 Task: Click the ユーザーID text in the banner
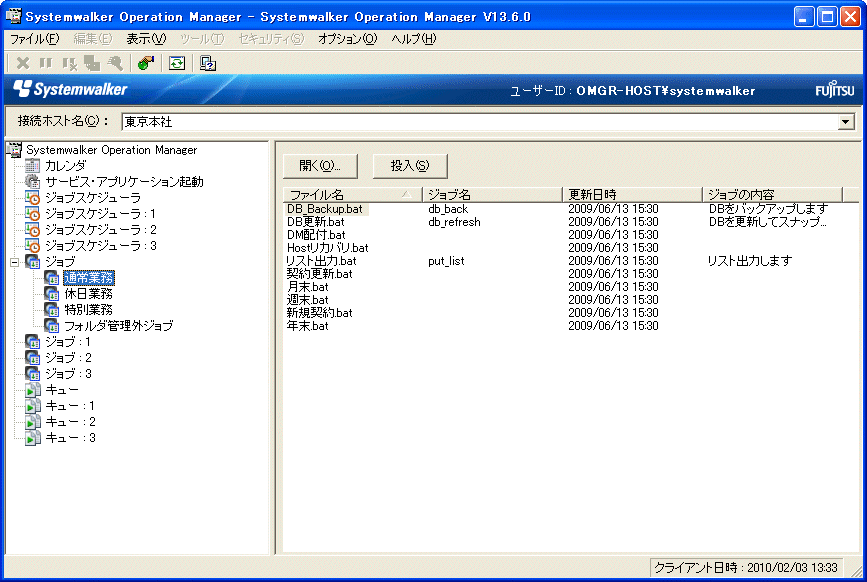tap(632, 91)
